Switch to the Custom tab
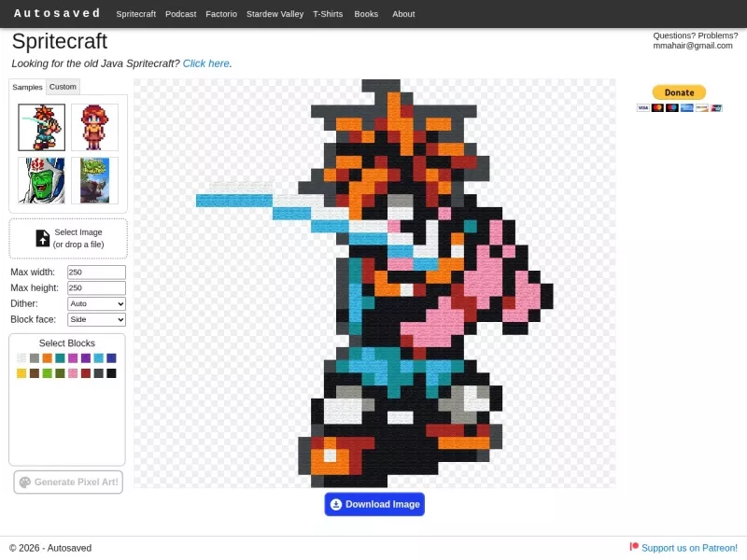 point(63,87)
